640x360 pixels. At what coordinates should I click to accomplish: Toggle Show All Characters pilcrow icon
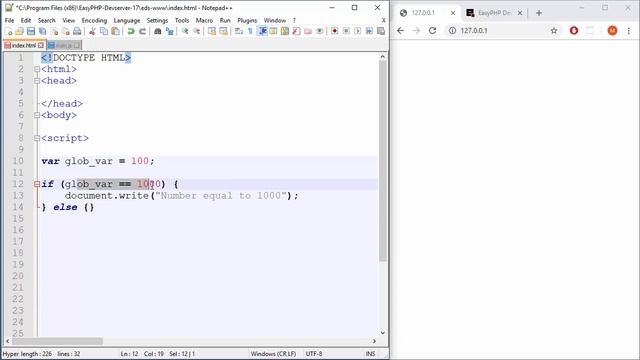(x=250, y=31)
